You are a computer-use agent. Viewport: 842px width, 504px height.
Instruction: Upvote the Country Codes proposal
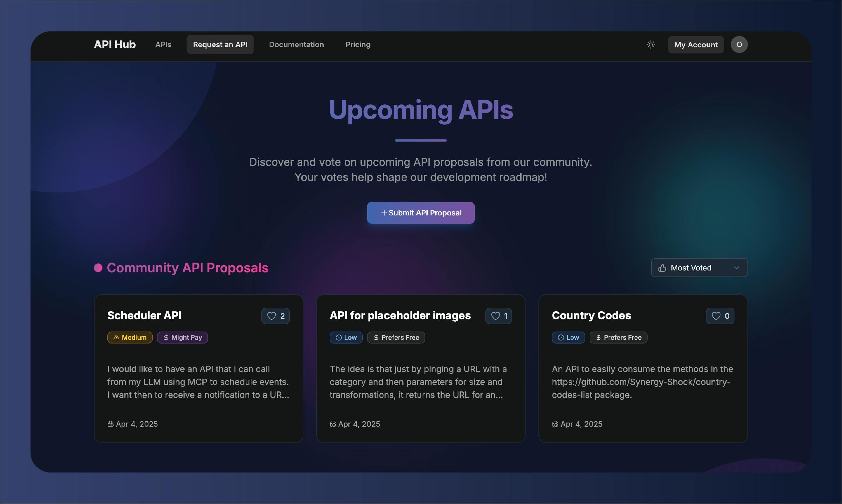(720, 316)
